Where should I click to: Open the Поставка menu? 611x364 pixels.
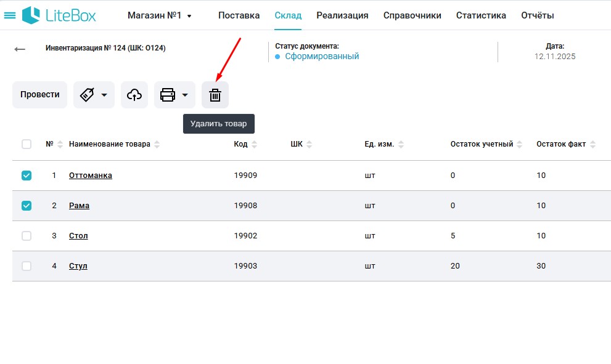(239, 15)
